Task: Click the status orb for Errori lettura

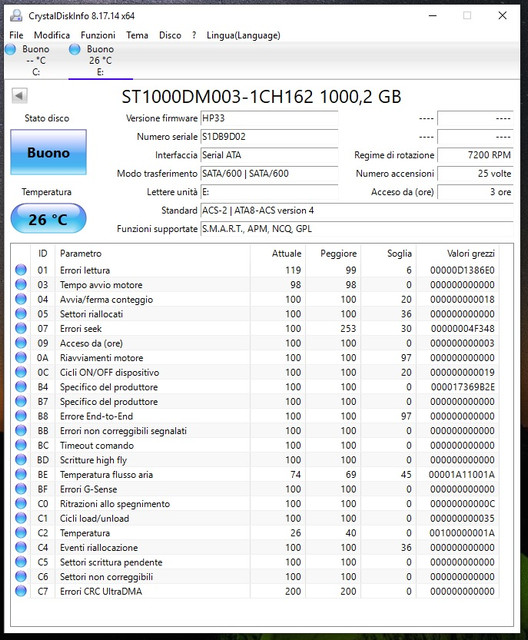Action: [x=21, y=270]
